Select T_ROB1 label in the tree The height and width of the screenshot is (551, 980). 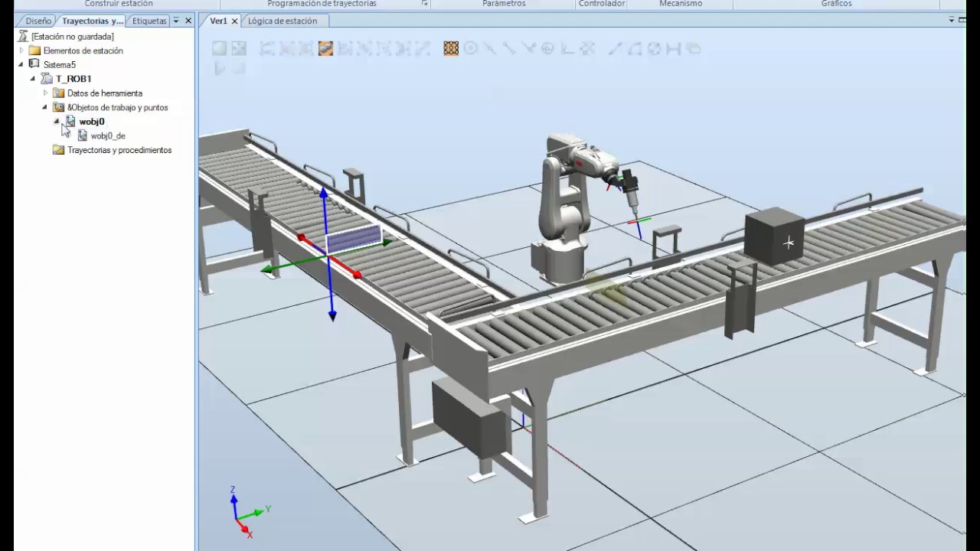point(73,79)
